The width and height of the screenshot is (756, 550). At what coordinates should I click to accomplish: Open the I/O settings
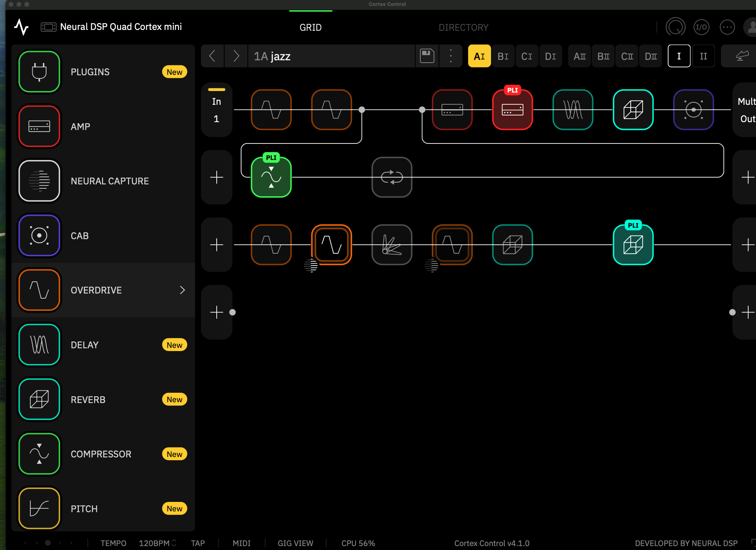[701, 27]
